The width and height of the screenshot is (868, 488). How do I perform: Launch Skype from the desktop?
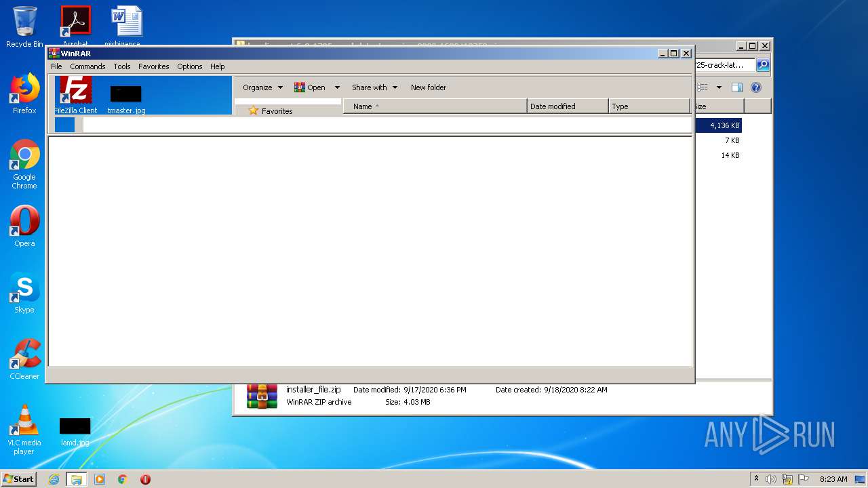click(24, 293)
